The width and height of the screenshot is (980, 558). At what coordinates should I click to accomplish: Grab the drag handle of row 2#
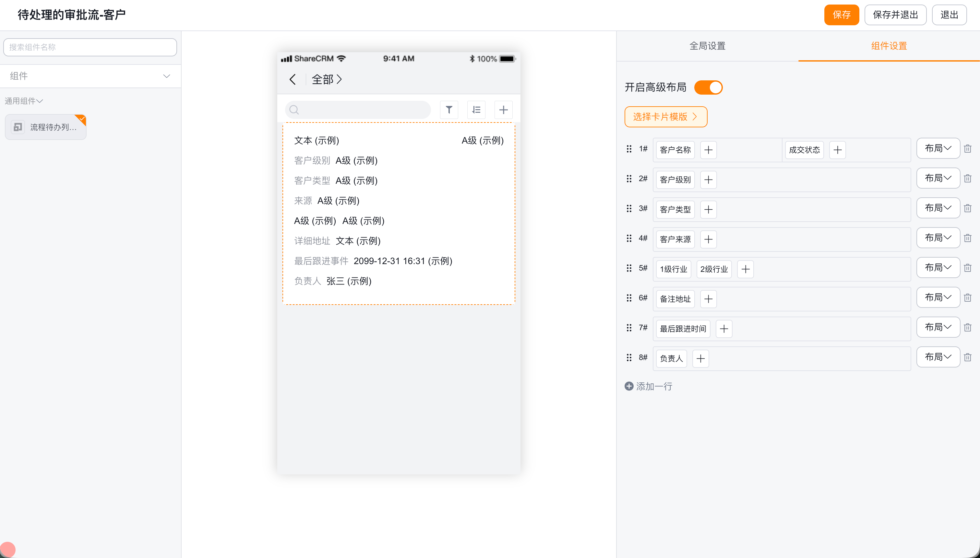tap(629, 179)
